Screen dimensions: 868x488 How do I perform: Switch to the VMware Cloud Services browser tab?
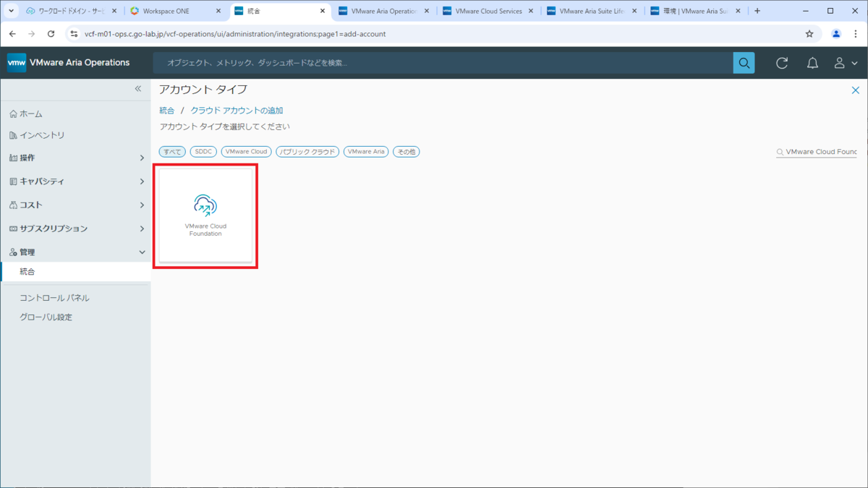tap(488, 12)
